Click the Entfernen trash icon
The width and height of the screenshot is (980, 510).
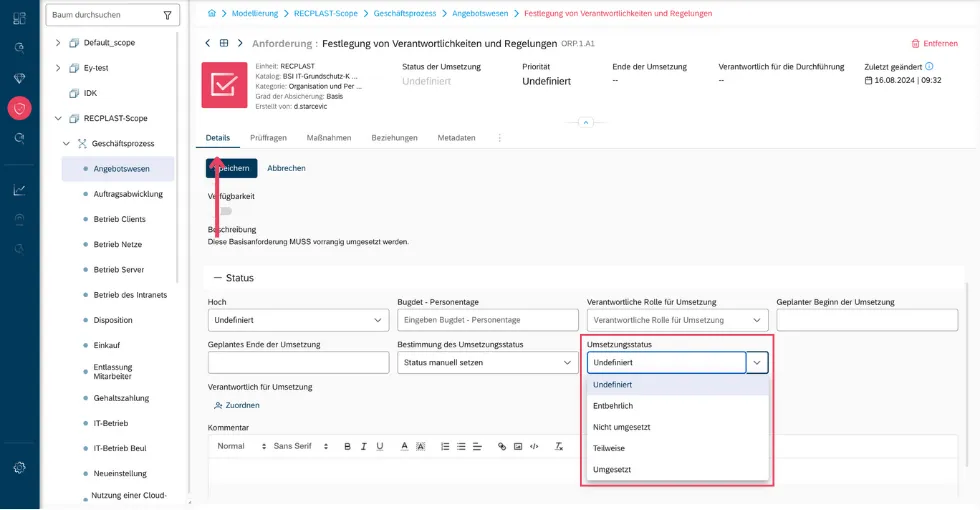915,44
